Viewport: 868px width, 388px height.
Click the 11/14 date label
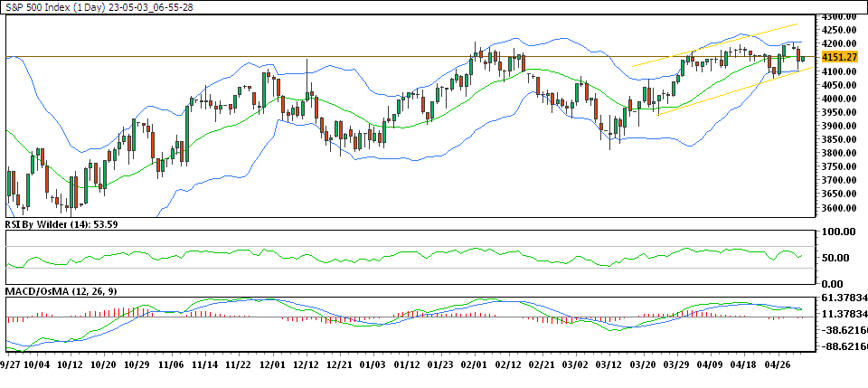click(x=205, y=365)
